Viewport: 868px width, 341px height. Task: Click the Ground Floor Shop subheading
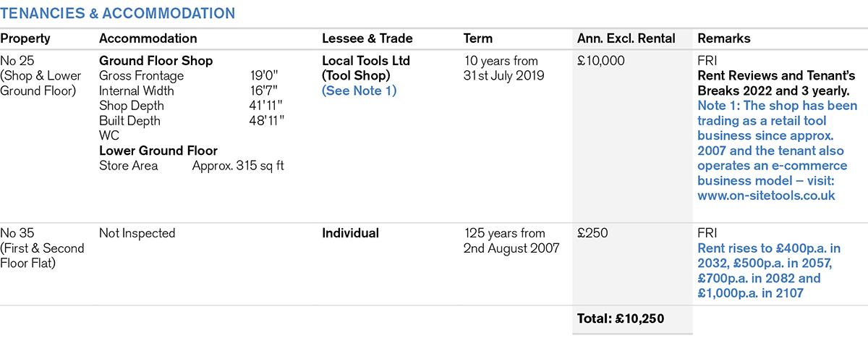pyautogui.click(x=156, y=61)
